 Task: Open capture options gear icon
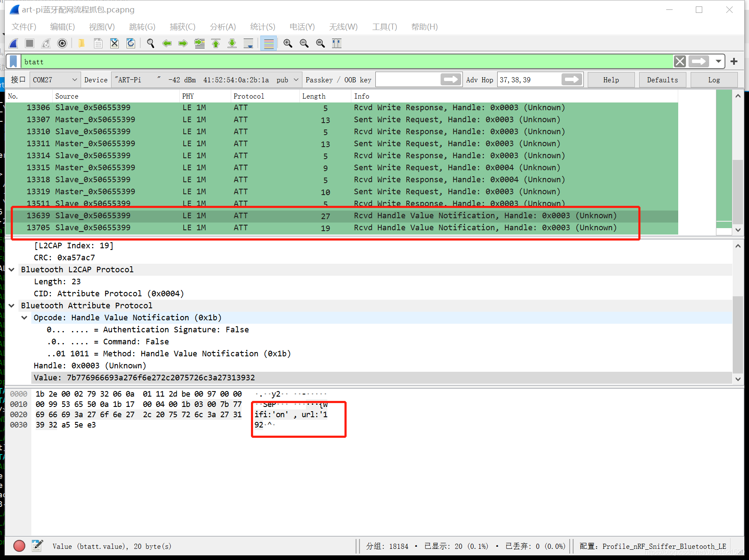click(62, 43)
